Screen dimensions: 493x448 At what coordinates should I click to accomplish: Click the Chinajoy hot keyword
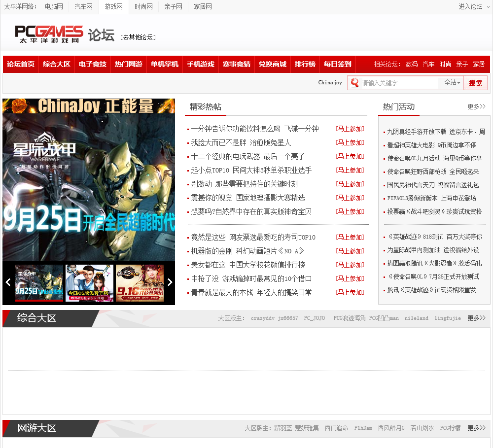click(x=330, y=82)
